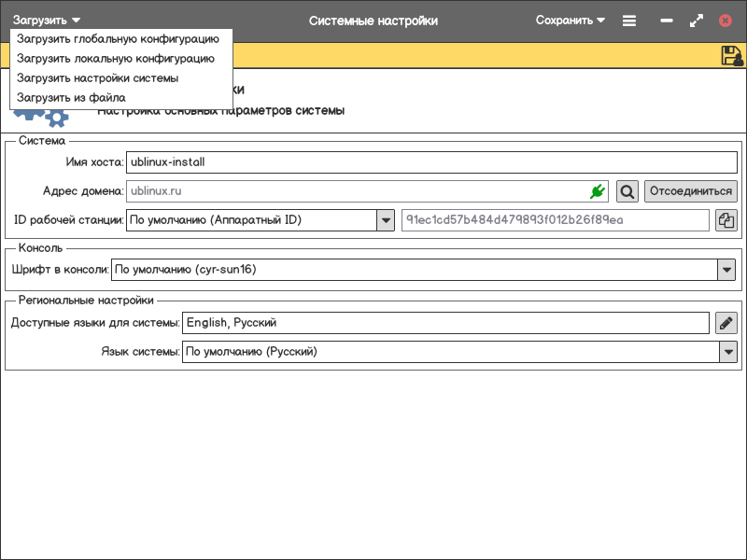Minimize the System Settings window
The height and width of the screenshot is (560, 747).
(x=667, y=20)
